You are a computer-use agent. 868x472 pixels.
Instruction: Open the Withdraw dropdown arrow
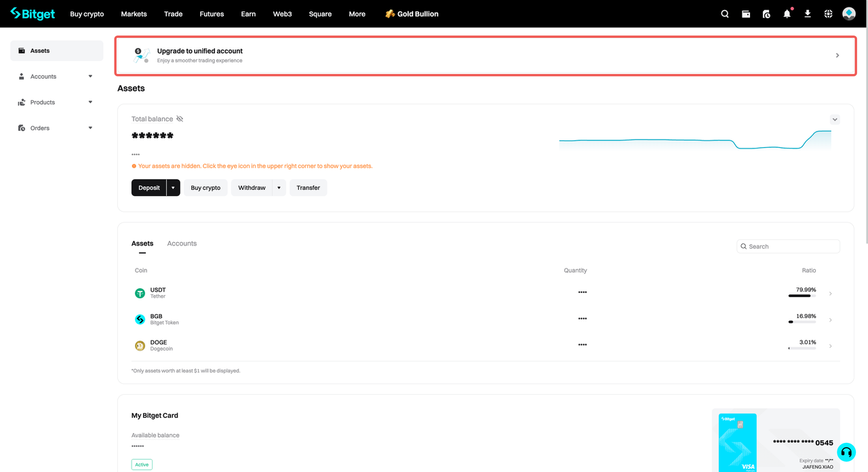tap(278, 187)
